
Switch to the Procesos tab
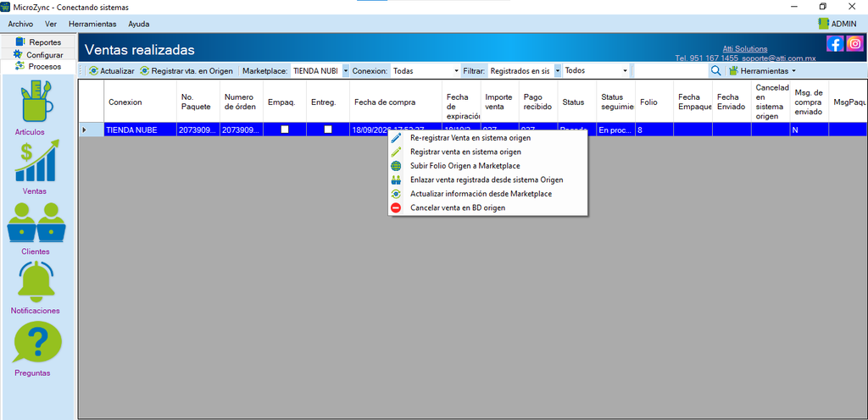tap(39, 66)
